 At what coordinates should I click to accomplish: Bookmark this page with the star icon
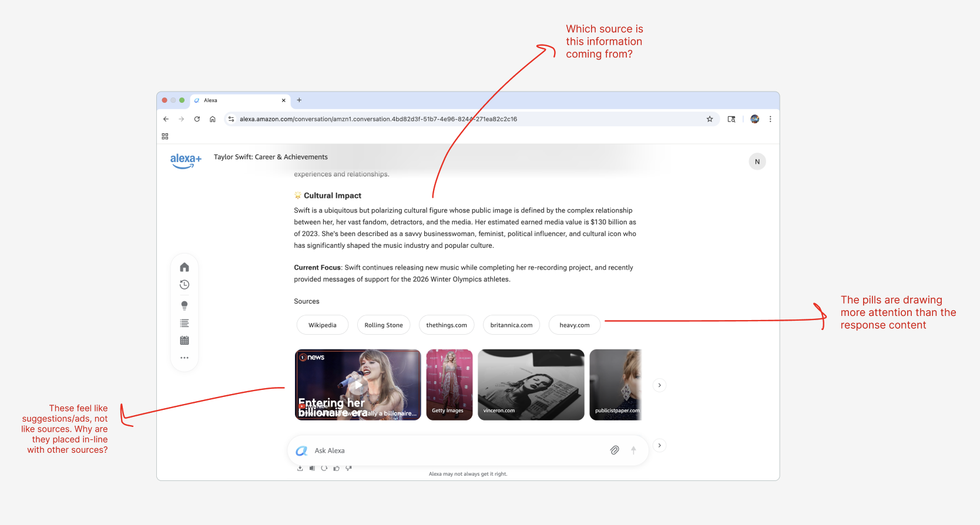710,119
